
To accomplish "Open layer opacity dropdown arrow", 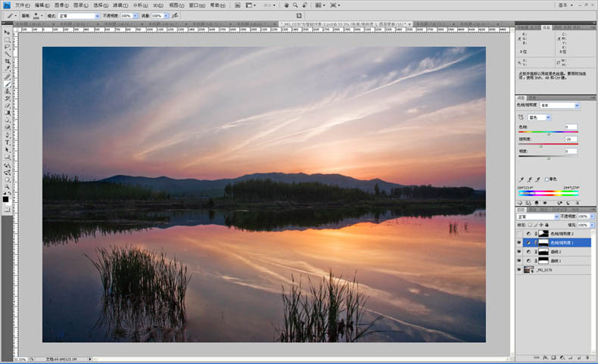I will pyautogui.click(x=592, y=216).
